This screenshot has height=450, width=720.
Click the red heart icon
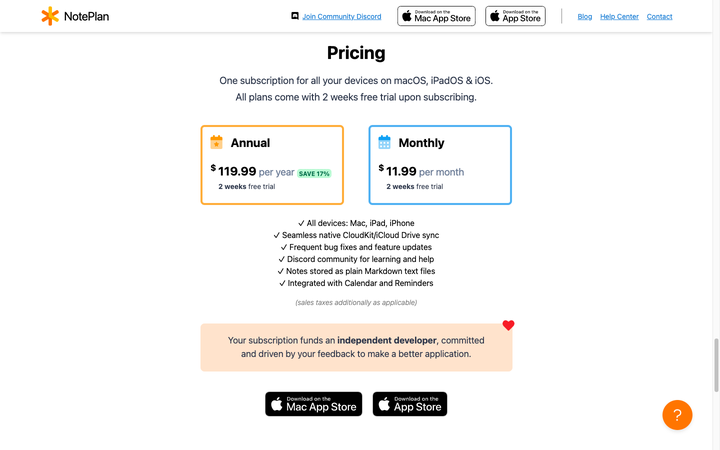pos(508,325)
